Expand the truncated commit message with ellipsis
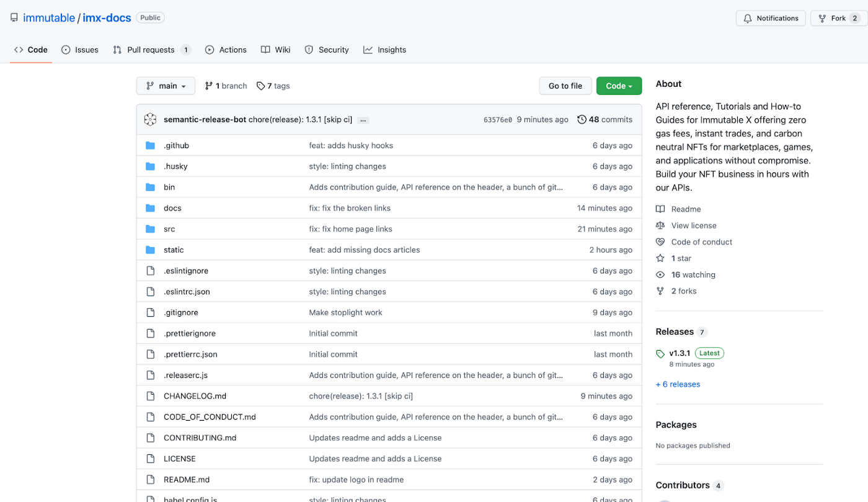 pos(362,120)
